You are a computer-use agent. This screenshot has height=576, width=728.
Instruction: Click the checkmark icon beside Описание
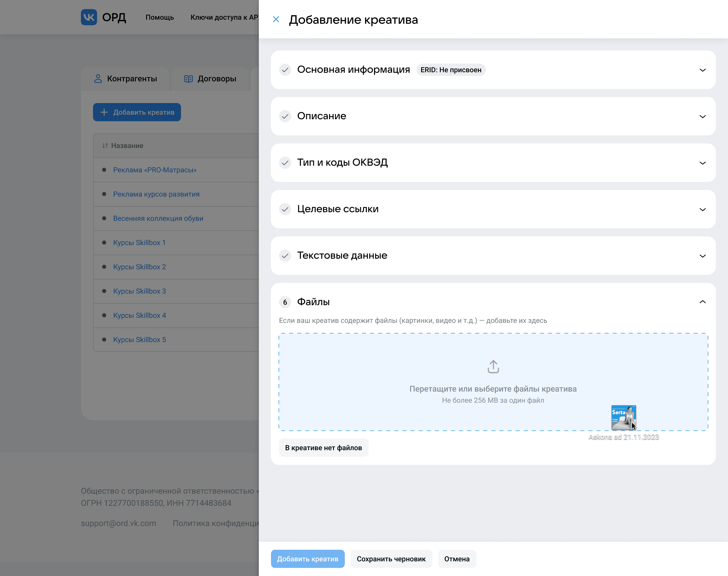pyautogui.click(x=285, y=116)
